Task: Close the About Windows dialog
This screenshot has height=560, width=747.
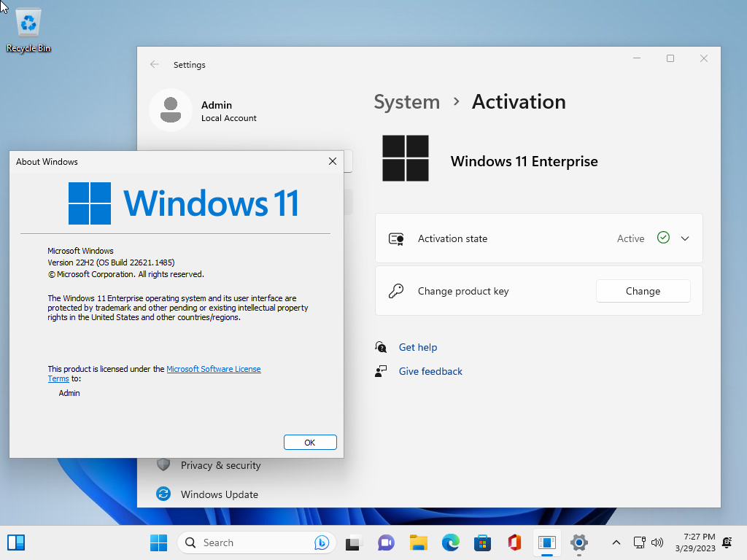Action: click(333, 161)
